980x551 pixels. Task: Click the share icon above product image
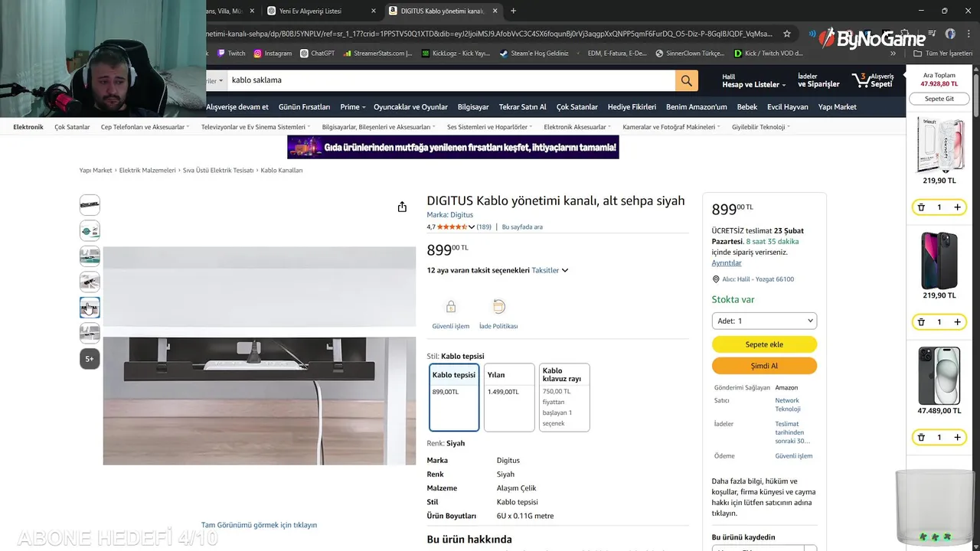pyautogui.click(x=402, y=207)
